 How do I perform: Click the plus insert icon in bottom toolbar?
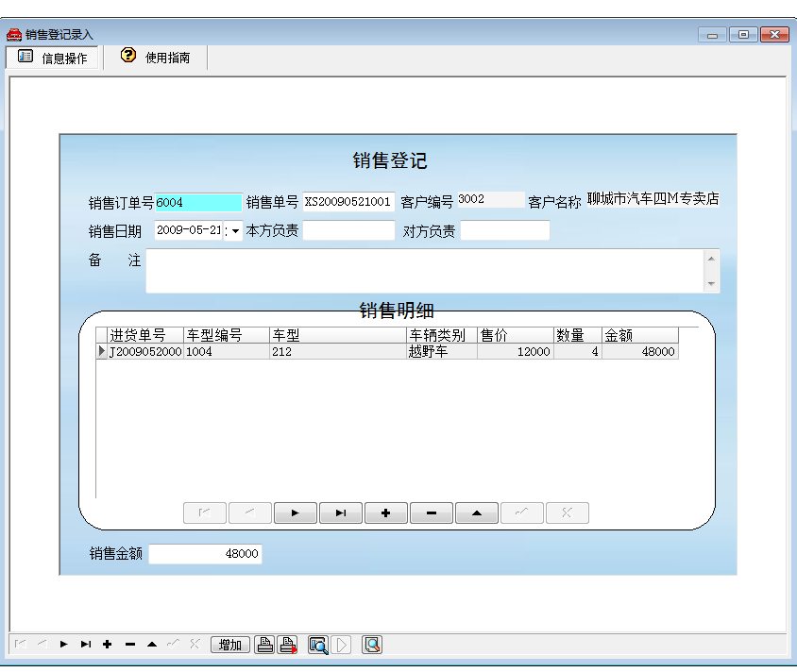(x=108, y=644)
